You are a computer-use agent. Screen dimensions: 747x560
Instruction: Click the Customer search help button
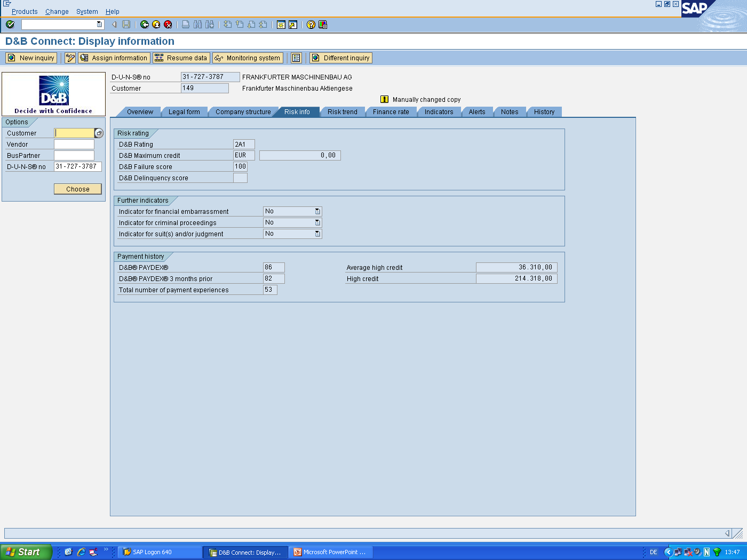click(99, 133)
